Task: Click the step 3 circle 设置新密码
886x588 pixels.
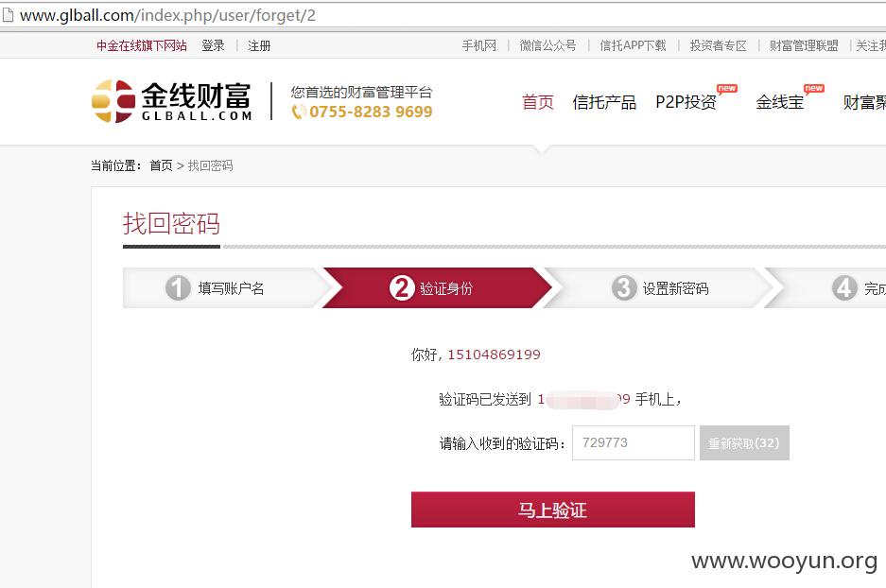Action: click(624, 288)
